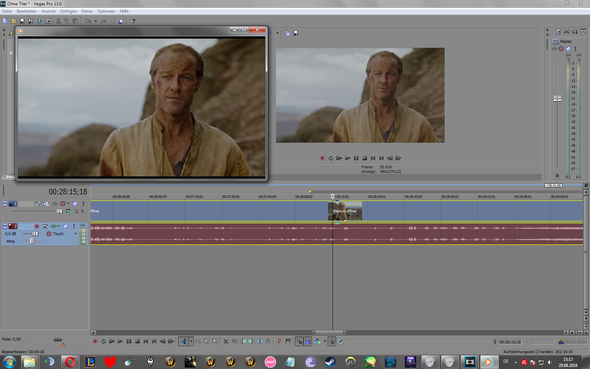Click the red heart taskbar icon
Image resolution: width=590 pixels, height=369 pixels.
click(x=110, y=362)
